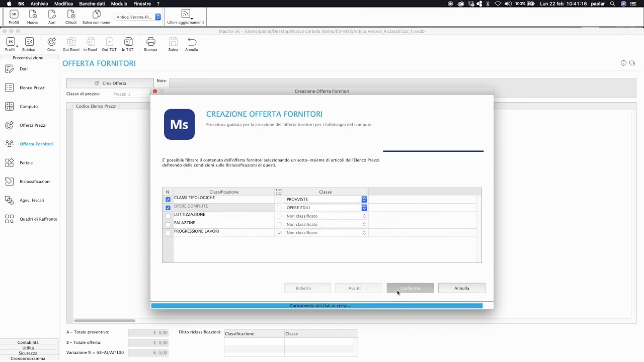The image size is (644, 362).
Task: Click the Annulla dialog button
Action: [461, 288]
